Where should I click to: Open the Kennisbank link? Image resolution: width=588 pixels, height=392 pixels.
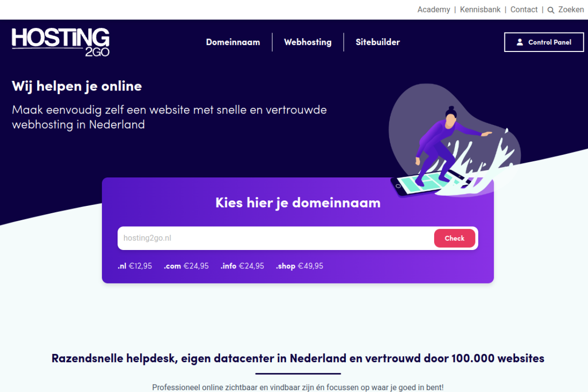pos(480,10)
